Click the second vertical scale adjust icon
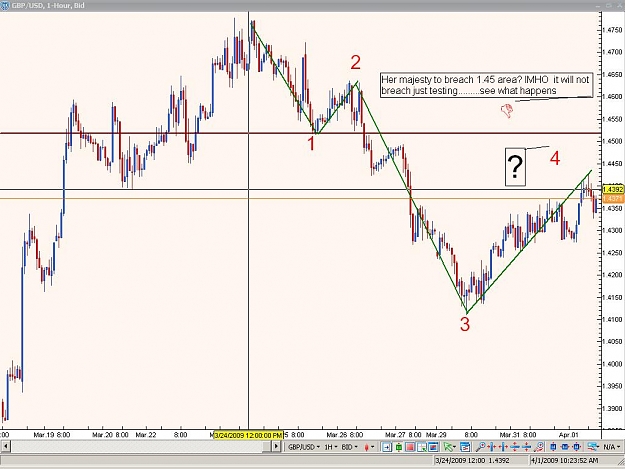Image resolution: width=625 pixels, height=469 pixels. [x=527, y=447]
